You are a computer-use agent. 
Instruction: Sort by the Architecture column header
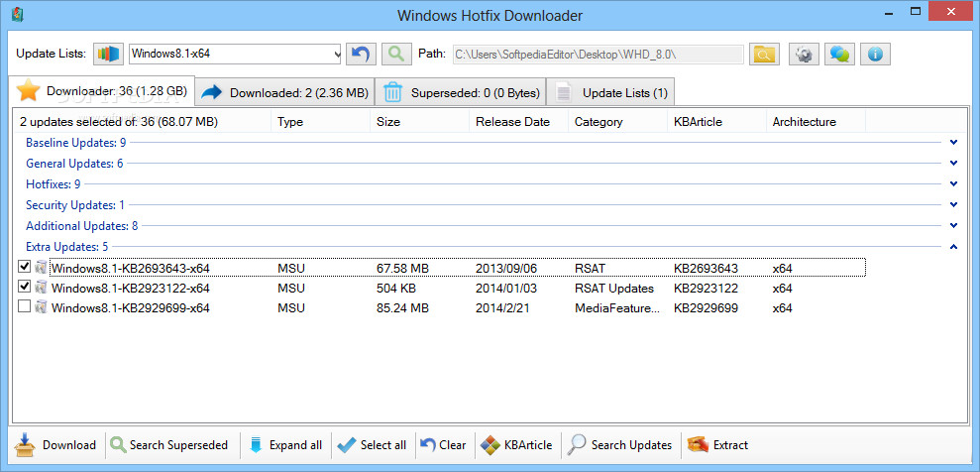coord(816,122)
